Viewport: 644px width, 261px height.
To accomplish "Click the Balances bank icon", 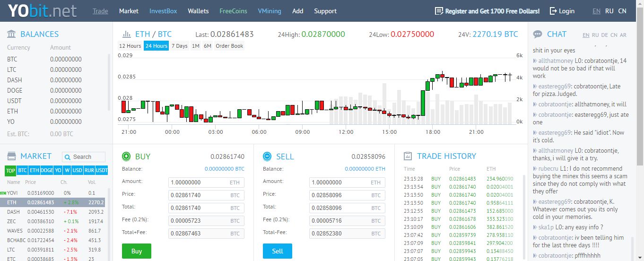I will [x=11, y=34].
